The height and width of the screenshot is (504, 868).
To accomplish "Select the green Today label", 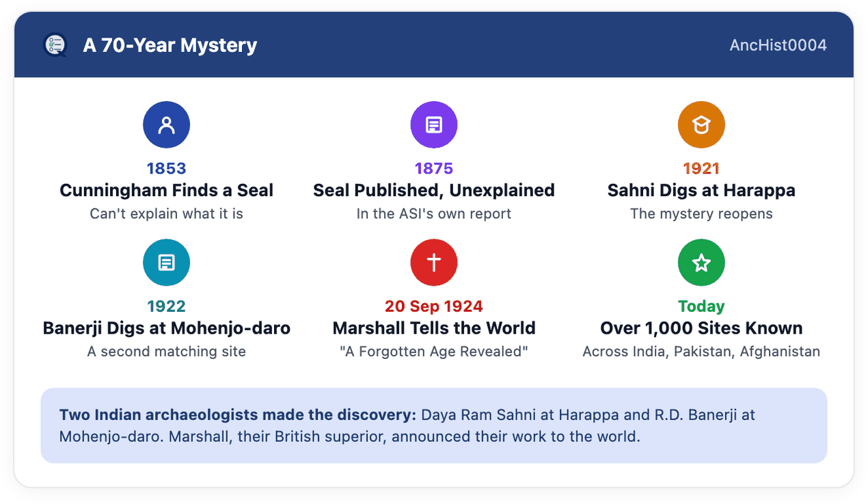I will point(701,306).
